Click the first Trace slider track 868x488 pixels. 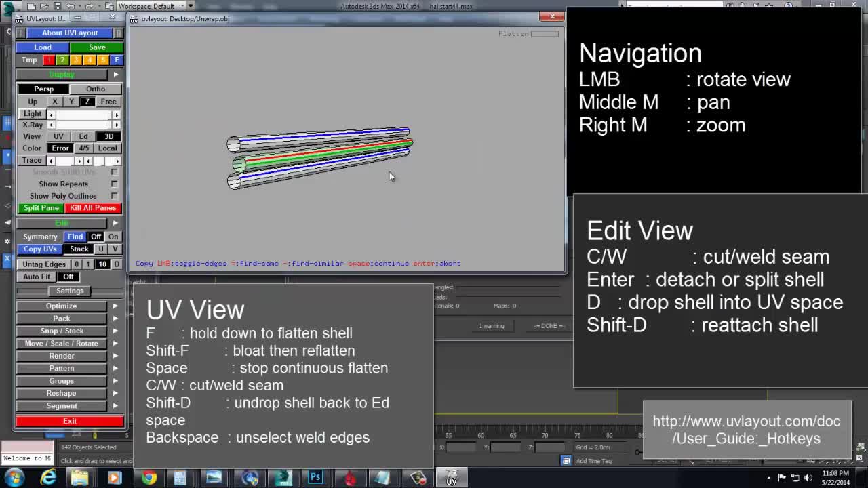tap(65, 161)
